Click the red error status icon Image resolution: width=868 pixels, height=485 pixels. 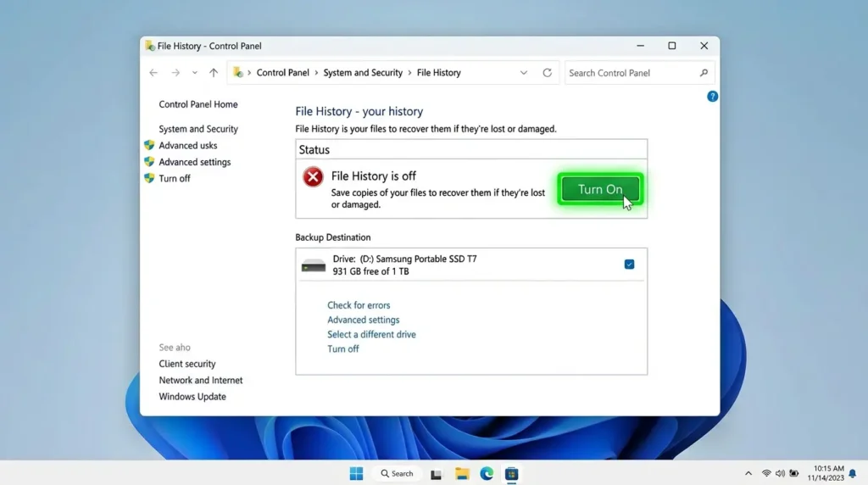tap(313, 176)
